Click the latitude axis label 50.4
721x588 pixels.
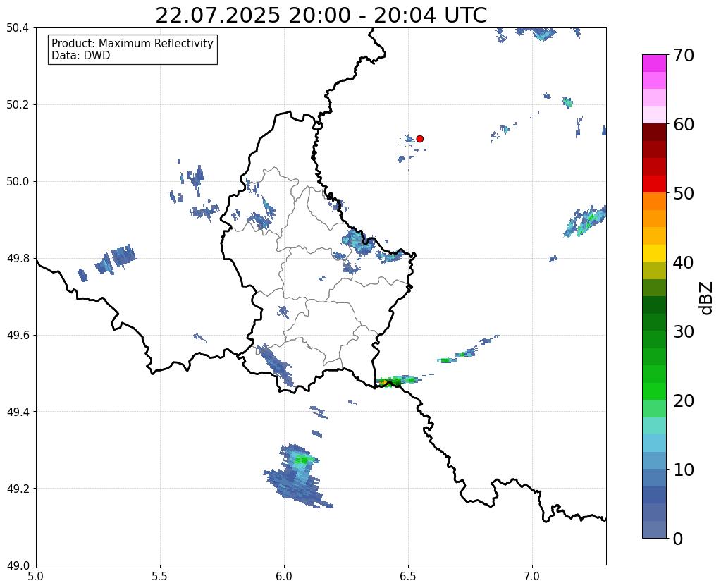(x=18, y=28)
